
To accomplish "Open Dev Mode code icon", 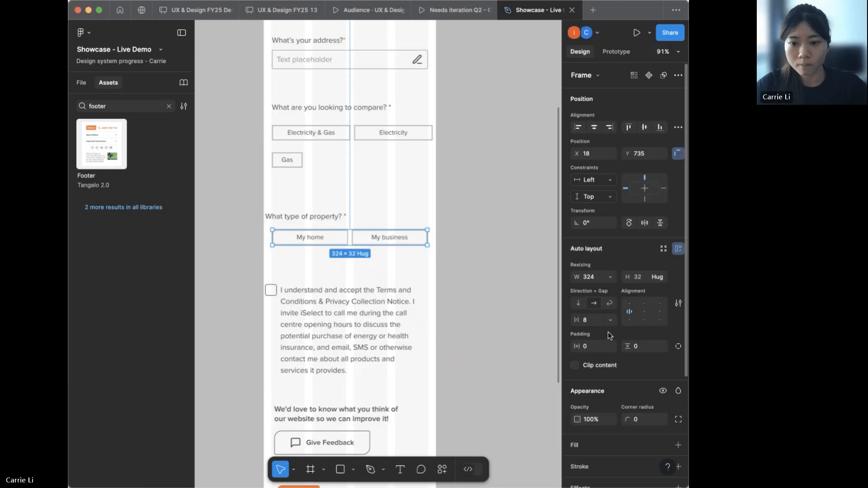I will point(468,469).
